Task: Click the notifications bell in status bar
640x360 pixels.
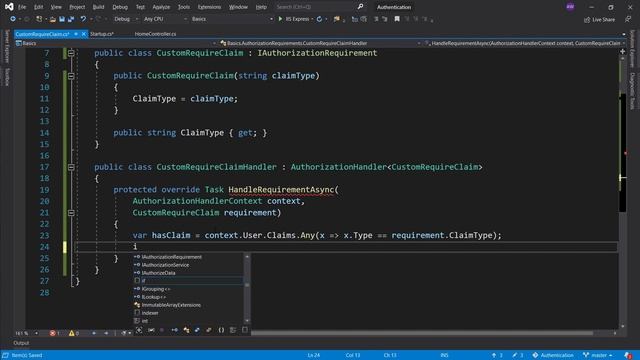Action: pos(628,355)
